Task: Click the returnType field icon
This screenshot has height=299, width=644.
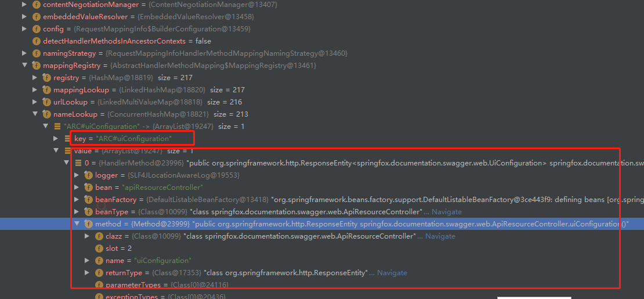Action: coord(99,273)
